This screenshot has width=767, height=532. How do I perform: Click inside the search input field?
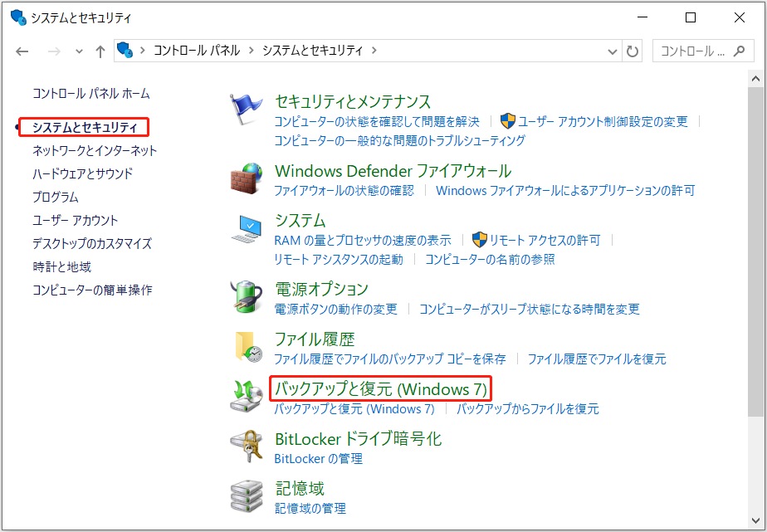[697, 51]
